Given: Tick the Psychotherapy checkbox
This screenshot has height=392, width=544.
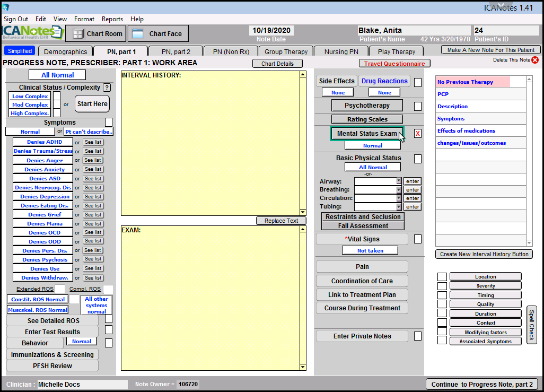Looking at the screenshot, I should click(418, 106).
